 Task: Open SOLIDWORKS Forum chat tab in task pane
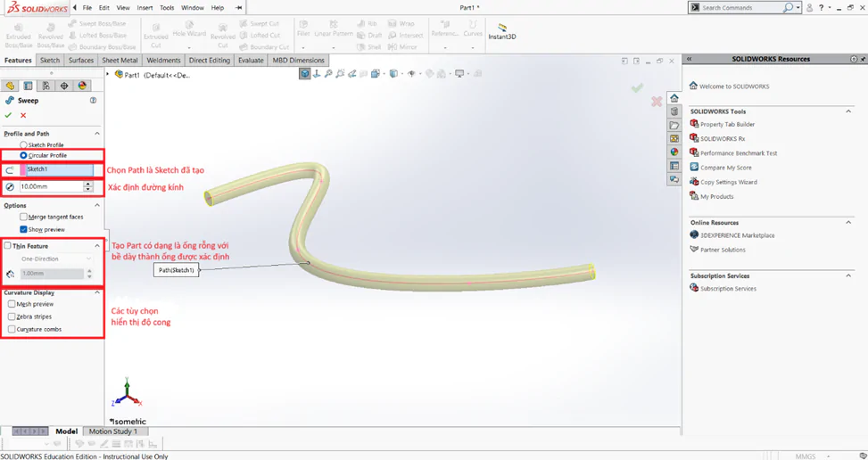point(674,179)
